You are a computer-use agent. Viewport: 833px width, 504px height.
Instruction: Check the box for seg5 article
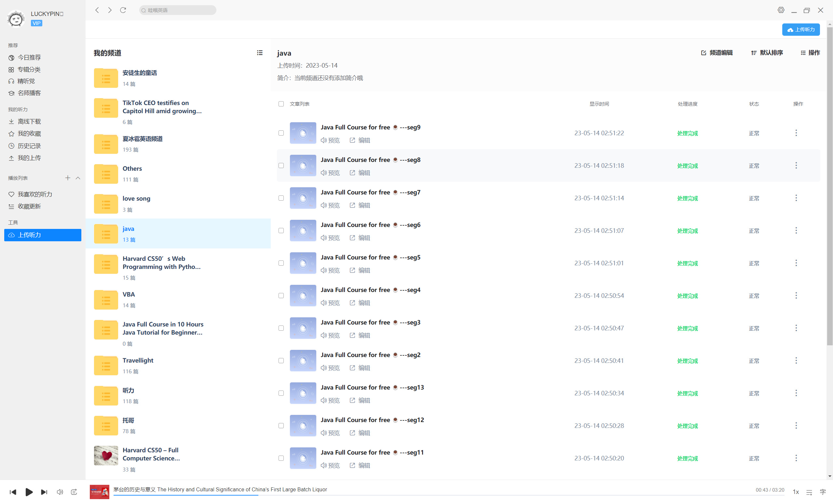(x=281, y=263)
